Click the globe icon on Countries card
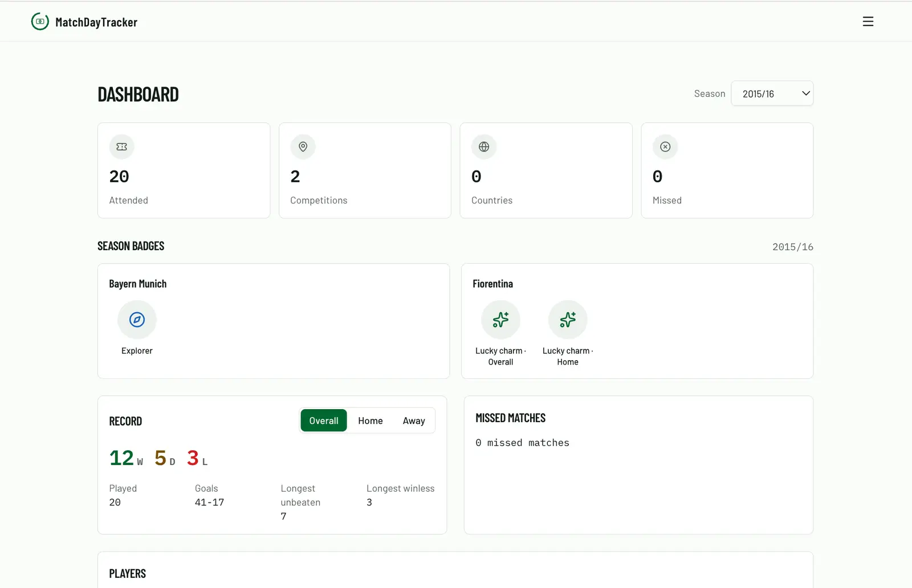 pyautogui.click(x=484, y=146)
